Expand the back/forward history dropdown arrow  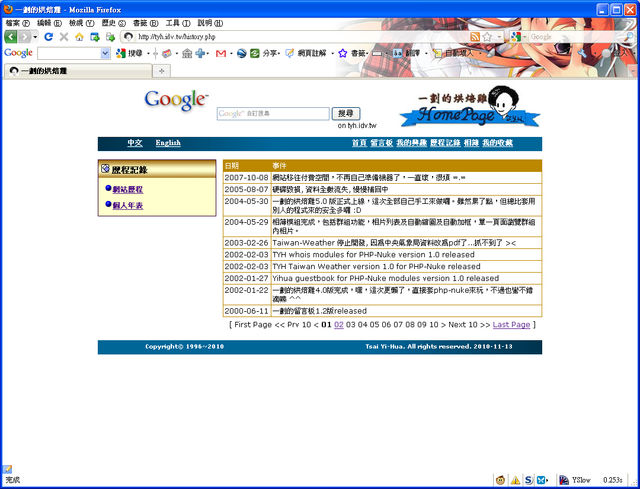coord(33,37)
